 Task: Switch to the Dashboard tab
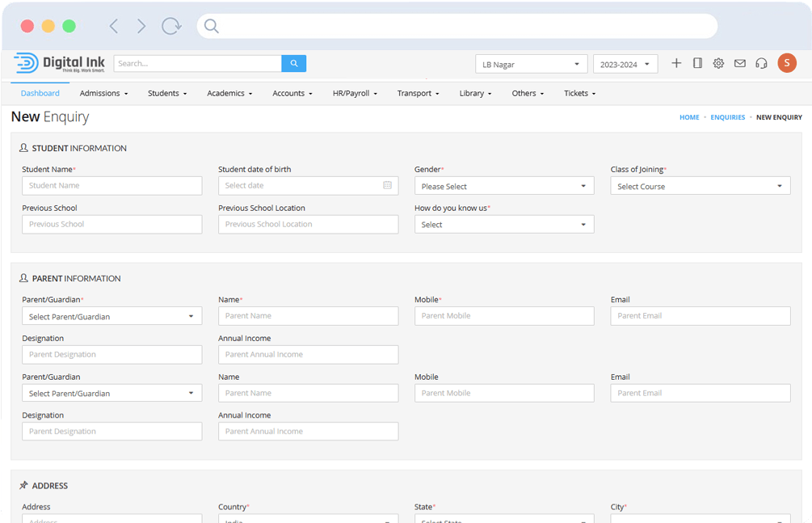[x=40, y=94]
